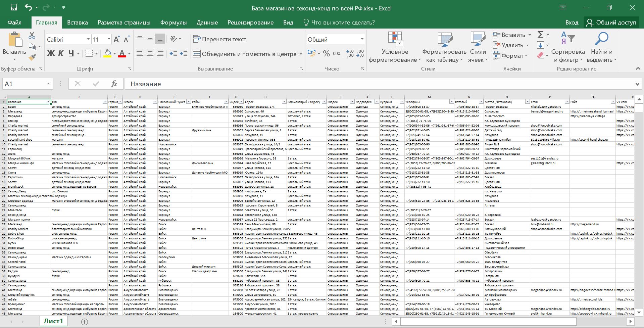Switch to the Вставка ribbon tab

(x=77, y=22)
